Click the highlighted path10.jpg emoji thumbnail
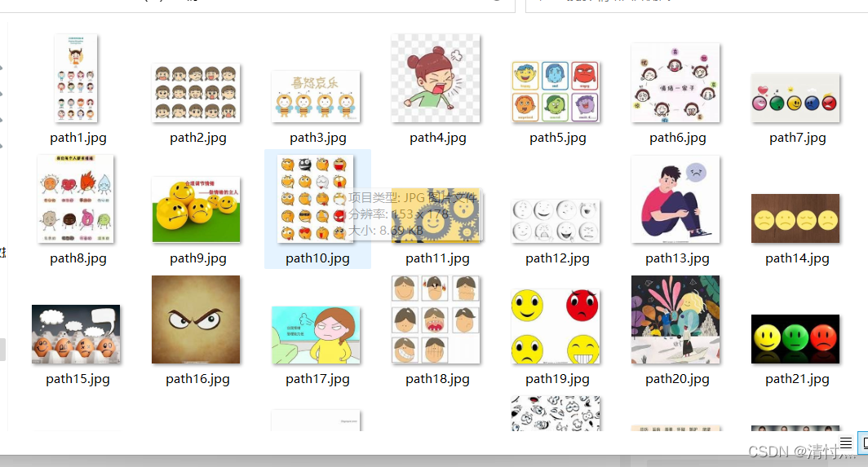The width and height of the screenshot is (868, 467). coord(316,199)
